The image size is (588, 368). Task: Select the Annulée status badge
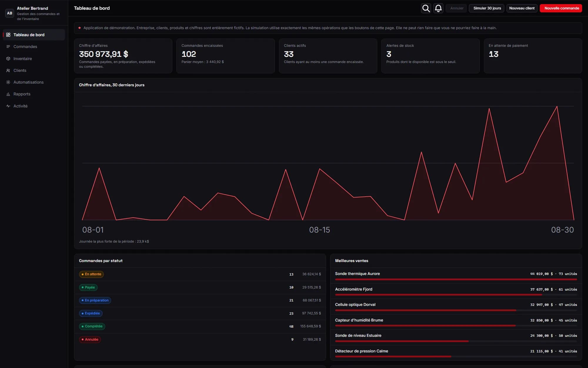[x=90, y=339]
